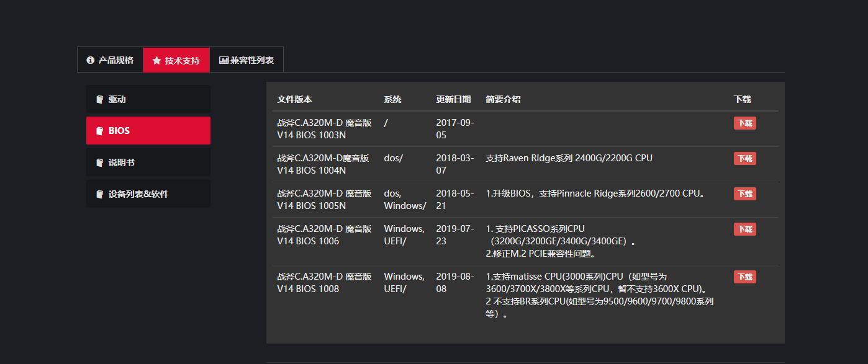Select the 技术支持 tab

176,60
